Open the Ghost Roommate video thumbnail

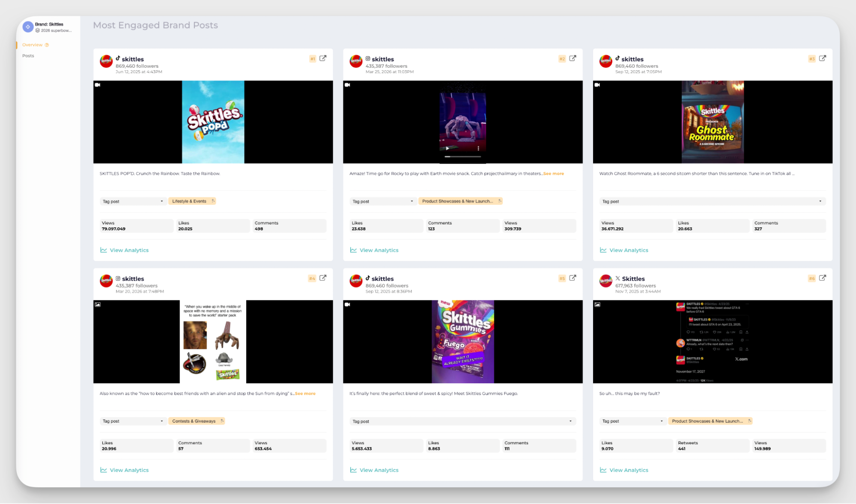tap(713, 122)
